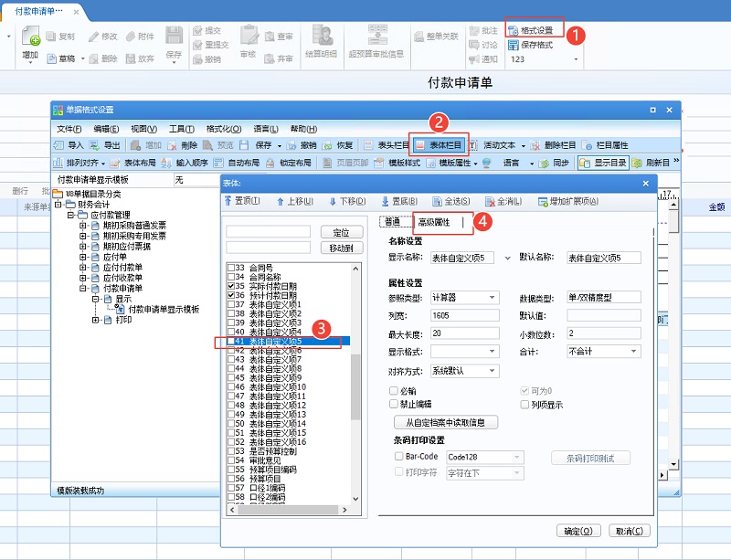The image size is (731, 560).
Task: Click 表体布局 body layout tool
Action: point(132,163)
